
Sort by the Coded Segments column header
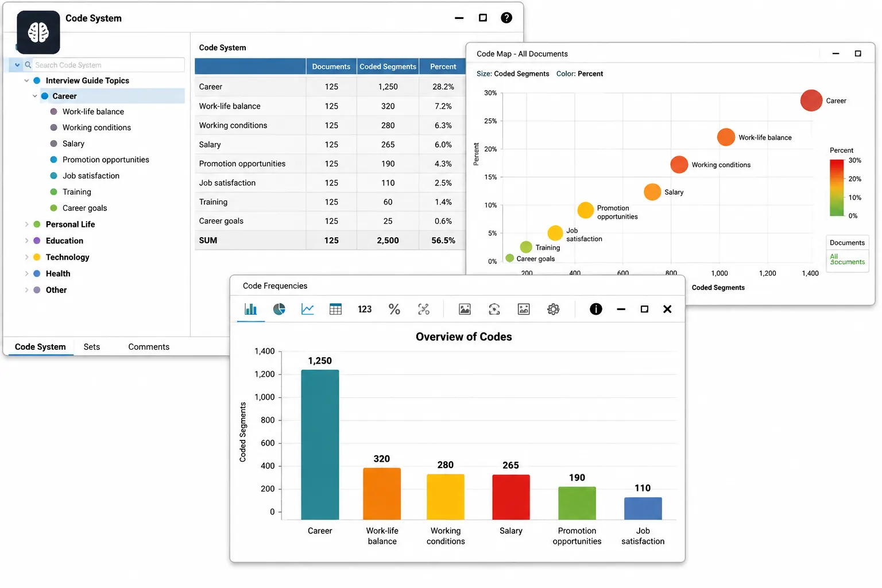(x=388, y=67)
